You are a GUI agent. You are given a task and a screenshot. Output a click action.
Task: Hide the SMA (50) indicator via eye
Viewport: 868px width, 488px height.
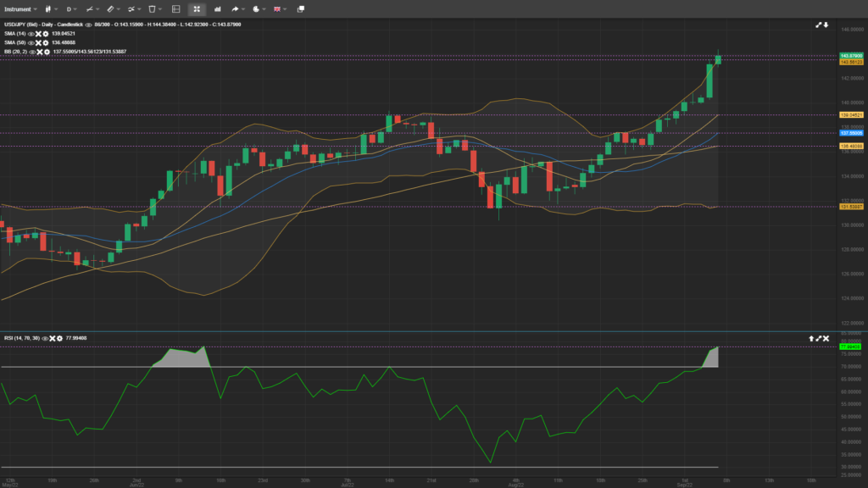click(x=32, y=42)
